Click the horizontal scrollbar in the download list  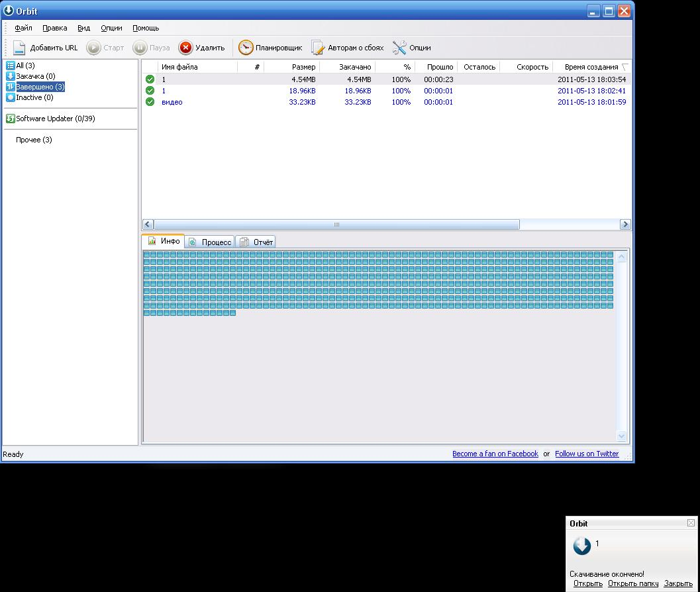tap(336, 224)
